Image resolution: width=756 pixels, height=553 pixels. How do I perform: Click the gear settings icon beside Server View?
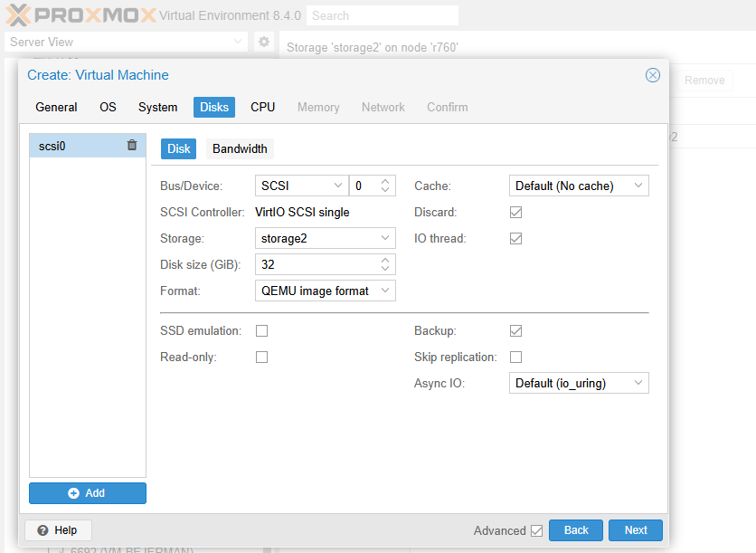(264, 42)
